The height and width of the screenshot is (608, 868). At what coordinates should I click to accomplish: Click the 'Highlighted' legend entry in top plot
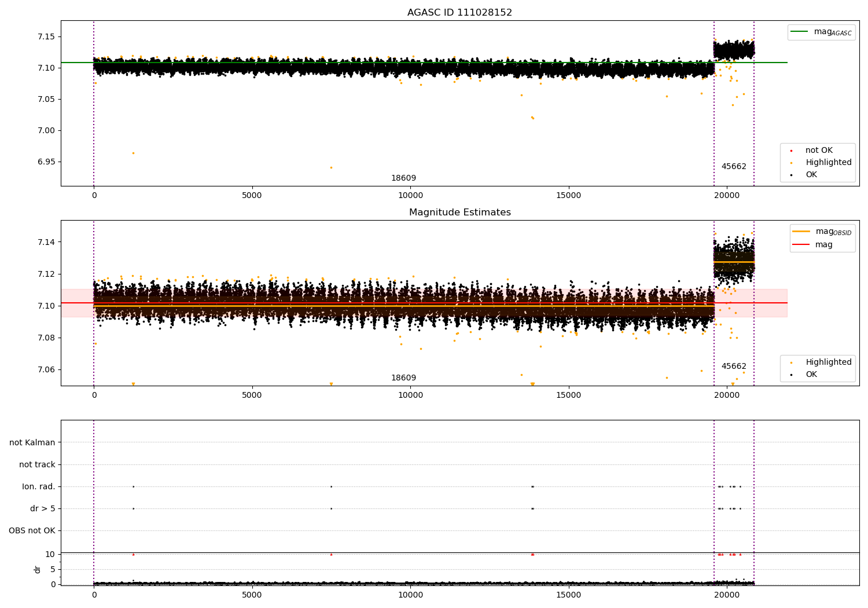[x=828, y=163]
